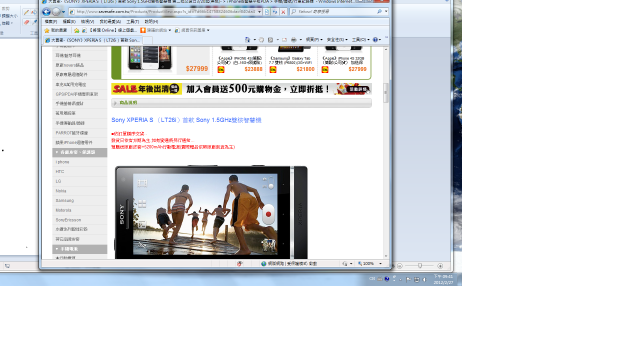Click the browser address bar URL
The height and width of the screenshot is (360, 640).
[x=165, y=12]
